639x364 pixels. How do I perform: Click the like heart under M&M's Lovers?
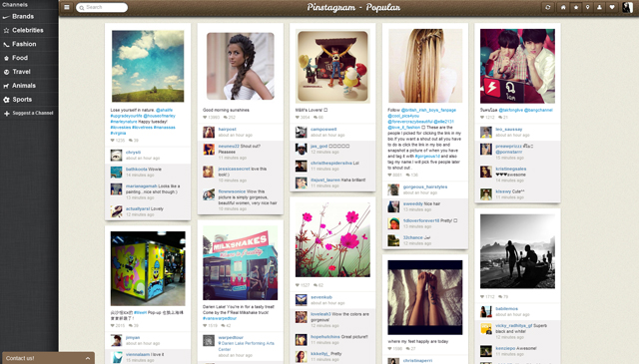point(298,118)
